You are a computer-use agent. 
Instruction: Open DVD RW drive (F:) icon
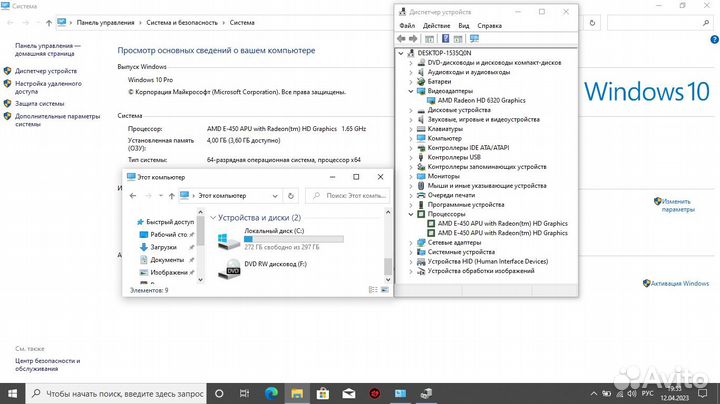(x=228, y=267)
